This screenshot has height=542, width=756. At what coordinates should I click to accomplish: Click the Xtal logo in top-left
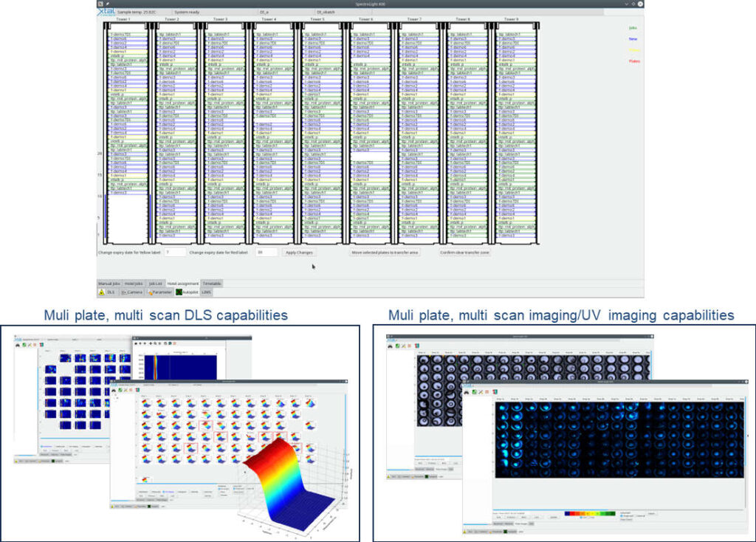106,13
